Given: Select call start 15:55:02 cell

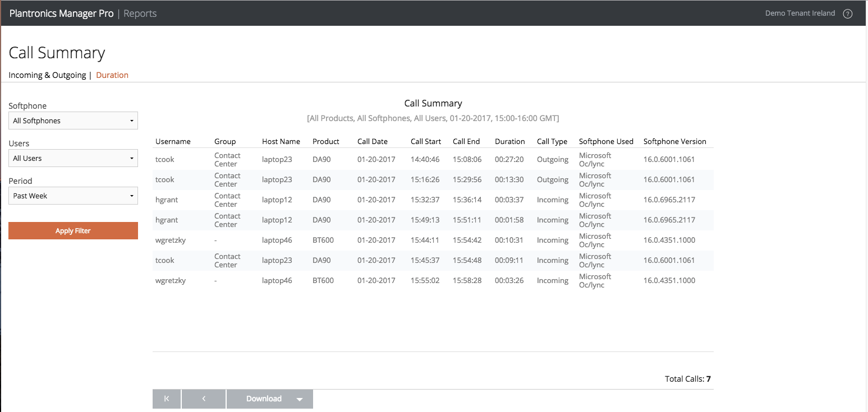Looking at the screenshot, I should click(x=425, y=280).
